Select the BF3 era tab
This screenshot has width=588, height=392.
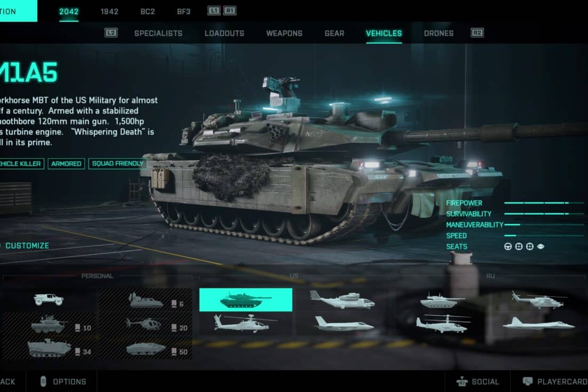pyautogui.click(x=184, y=12)
